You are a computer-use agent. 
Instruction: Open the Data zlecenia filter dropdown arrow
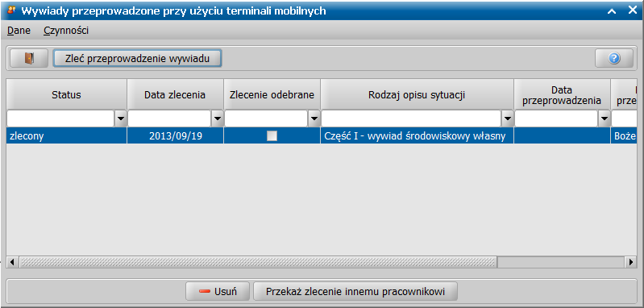[x=218, y=119]
